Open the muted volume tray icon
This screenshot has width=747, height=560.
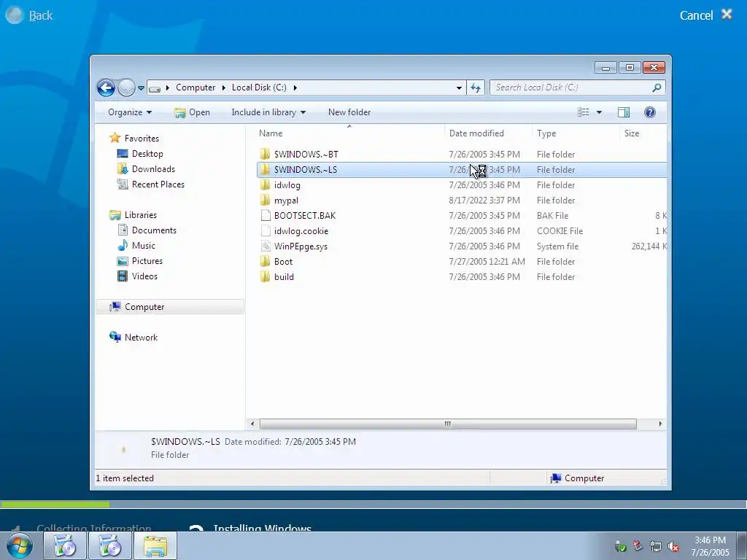pyautogui.click(x=673, y=547)
